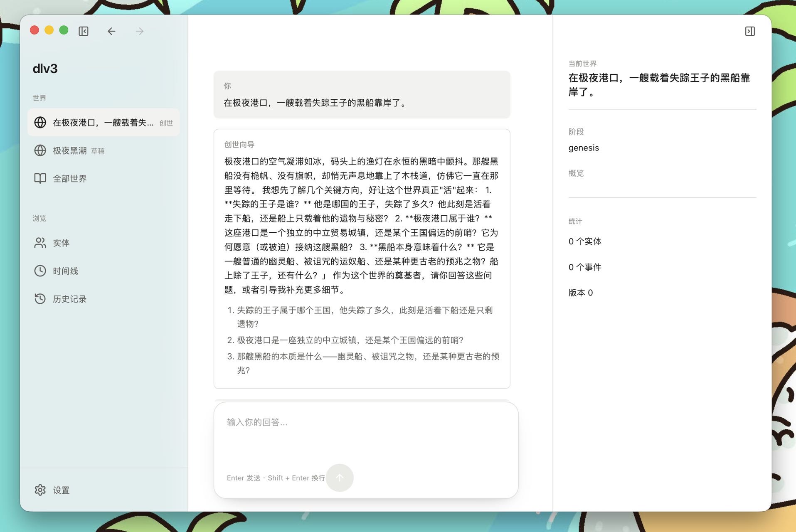
Task: Click the 浏览 sidebar section heading
Action: click(39, 218)
